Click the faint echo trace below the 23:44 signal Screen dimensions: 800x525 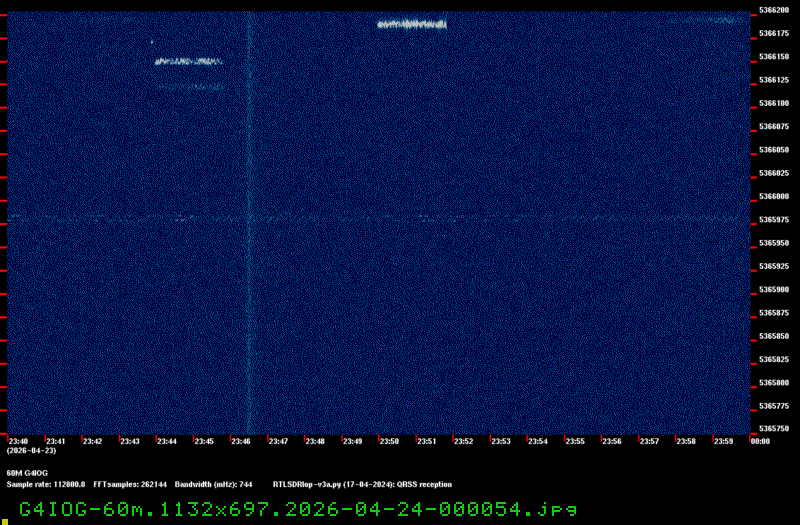point(191,87)
